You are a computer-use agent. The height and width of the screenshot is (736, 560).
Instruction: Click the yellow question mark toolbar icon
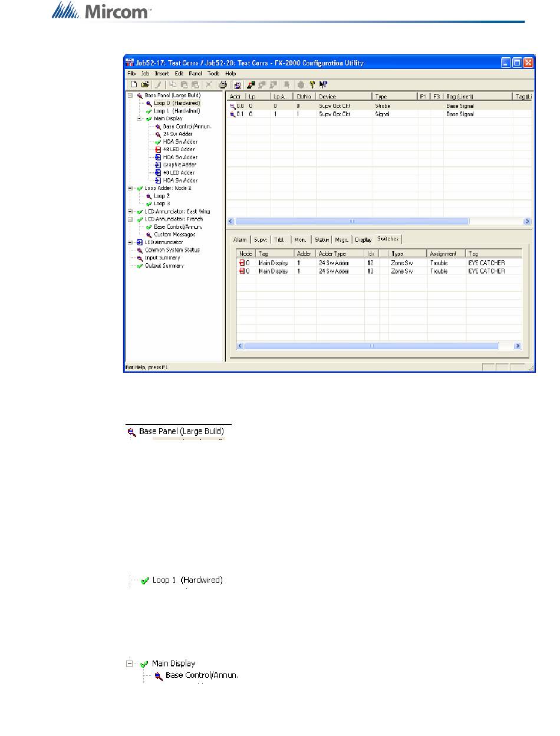click(x=312, y=84)
